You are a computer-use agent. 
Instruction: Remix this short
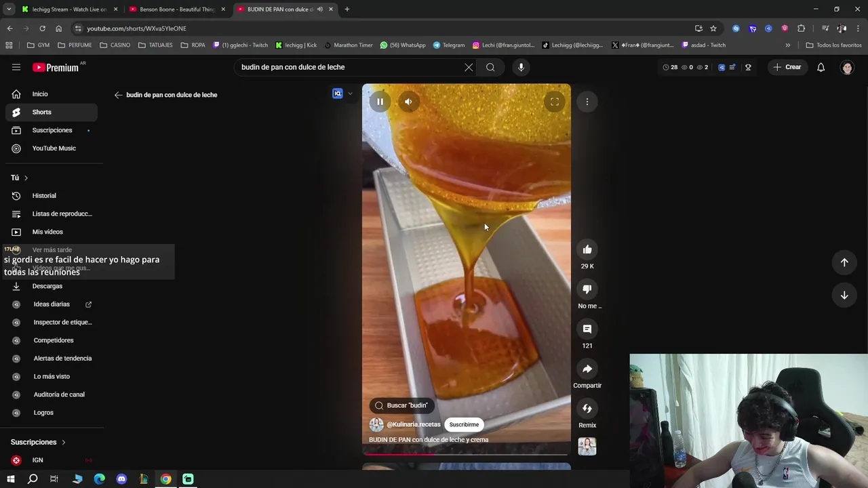[587, 408]
